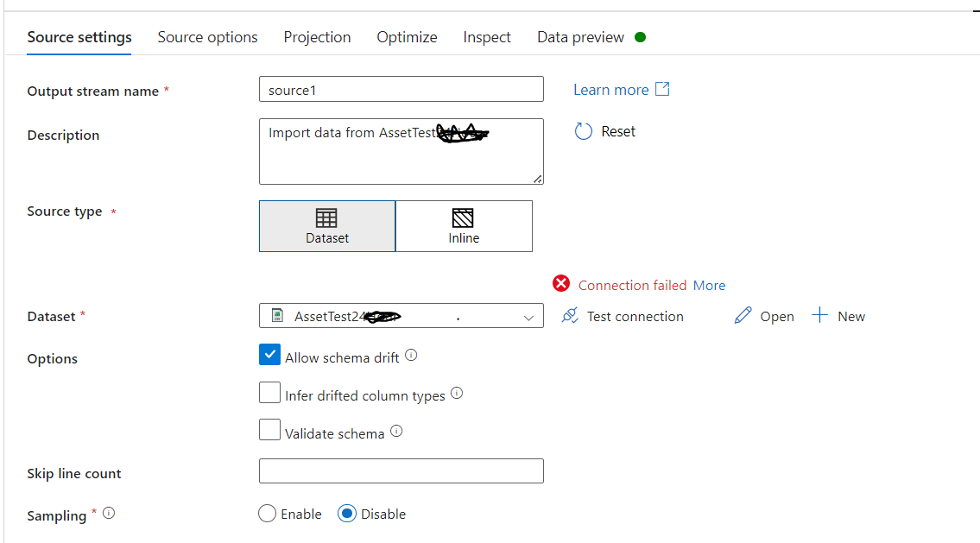Select the Inline source type icon

pyautogui.click(x=464, y=219)
